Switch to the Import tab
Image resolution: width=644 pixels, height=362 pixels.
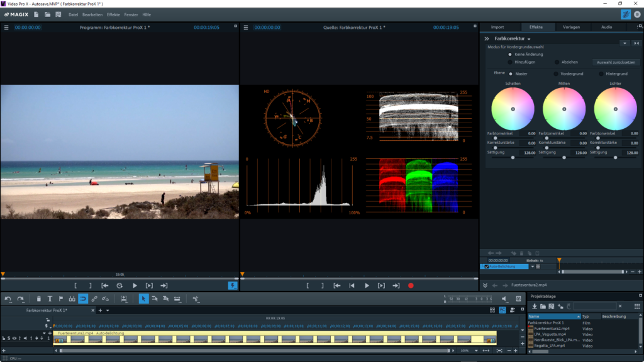click(497, 27)
